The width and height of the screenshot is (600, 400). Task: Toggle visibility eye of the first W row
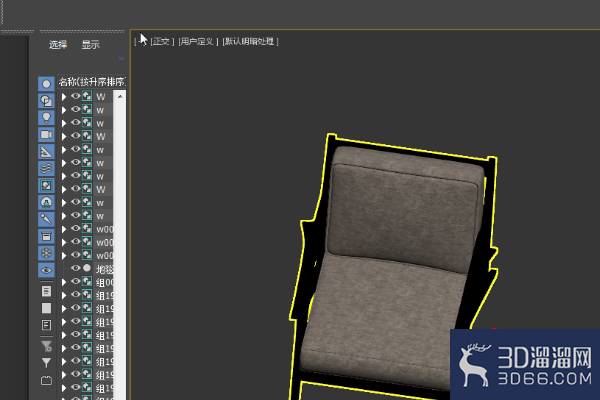[75, 96]
